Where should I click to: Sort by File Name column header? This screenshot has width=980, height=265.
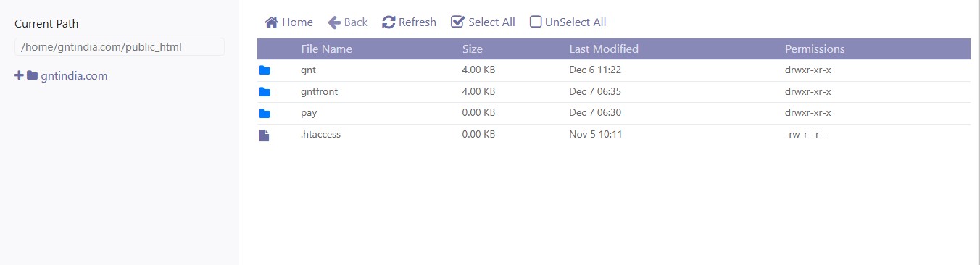[x=326, y=49]
